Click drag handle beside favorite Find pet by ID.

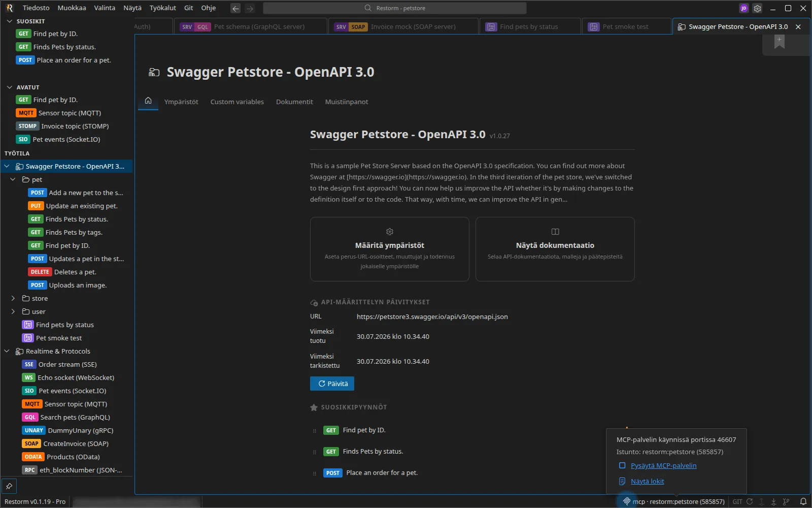[315, 431]
